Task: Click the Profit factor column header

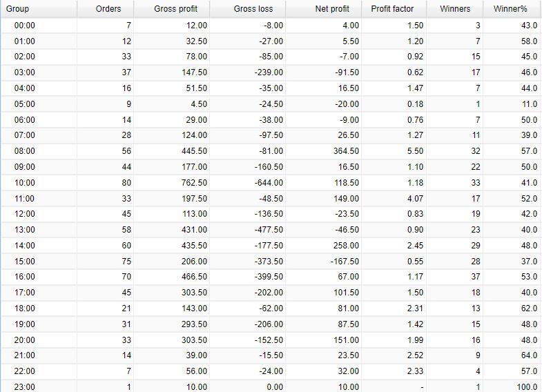Action: [392, 9]
